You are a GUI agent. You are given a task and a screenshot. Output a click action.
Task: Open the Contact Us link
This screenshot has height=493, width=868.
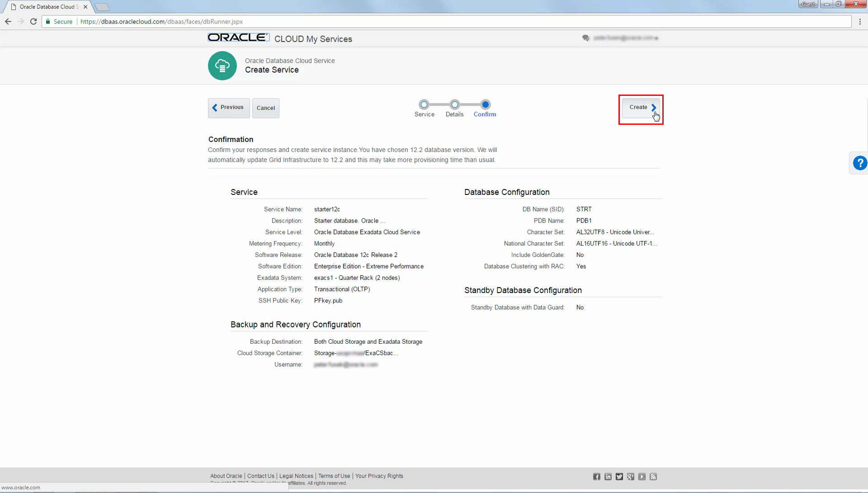pyautogui.click(x=261, y=476)
